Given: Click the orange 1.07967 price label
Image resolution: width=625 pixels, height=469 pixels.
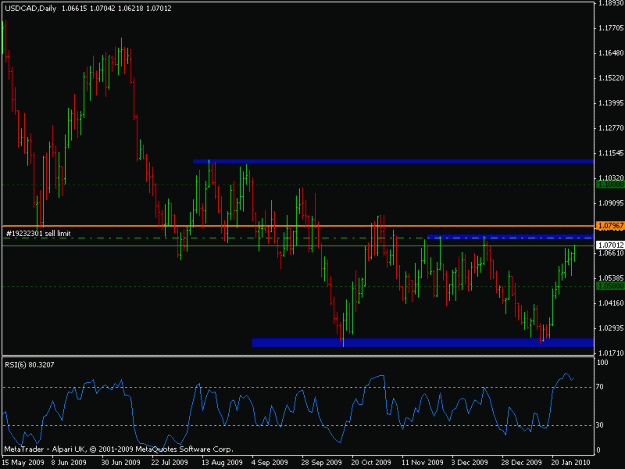Looking at the screenshot, I should (x=610, y=226).
